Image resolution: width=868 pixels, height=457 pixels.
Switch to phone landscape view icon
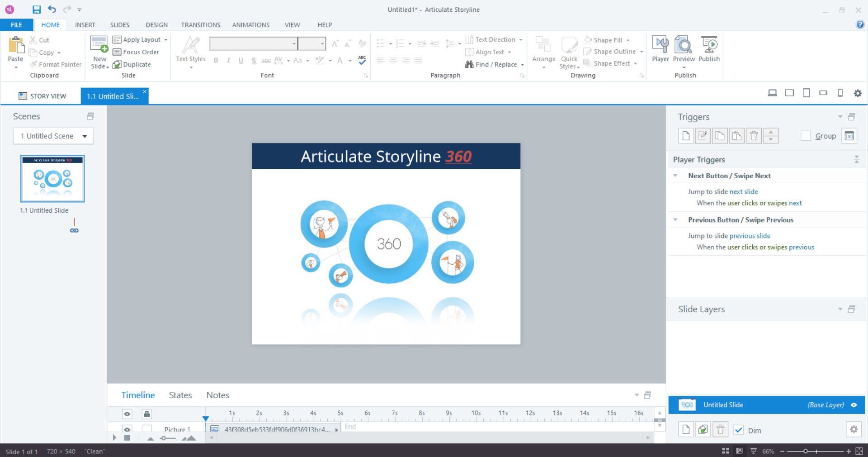pyautogui.click(x=823, y=93)
